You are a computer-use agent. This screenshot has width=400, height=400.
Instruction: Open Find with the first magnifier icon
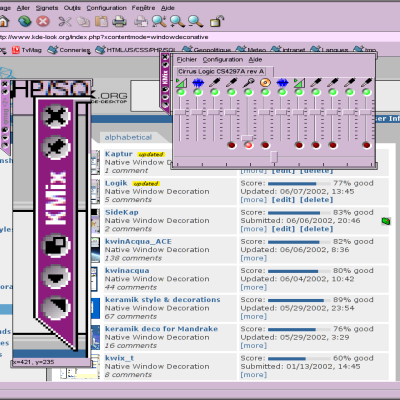pyautogui.click(x=159, y=21)
